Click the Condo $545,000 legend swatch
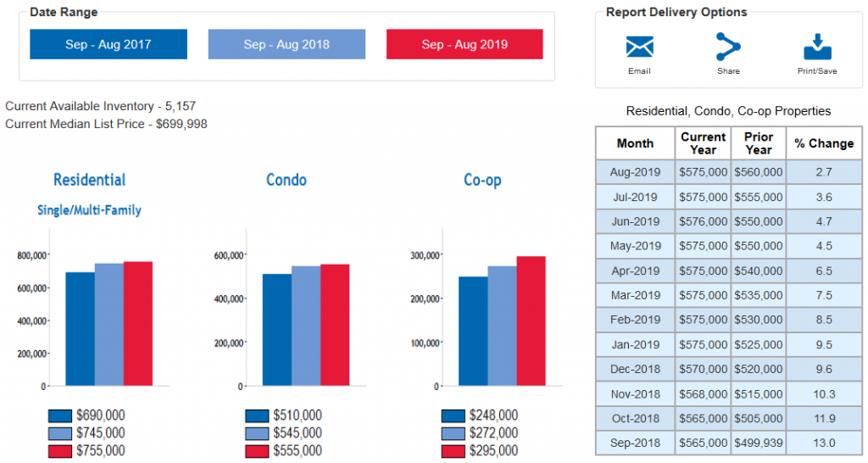Image resolution: width=868 pixels, height=463 pixels. pos(257,433)
